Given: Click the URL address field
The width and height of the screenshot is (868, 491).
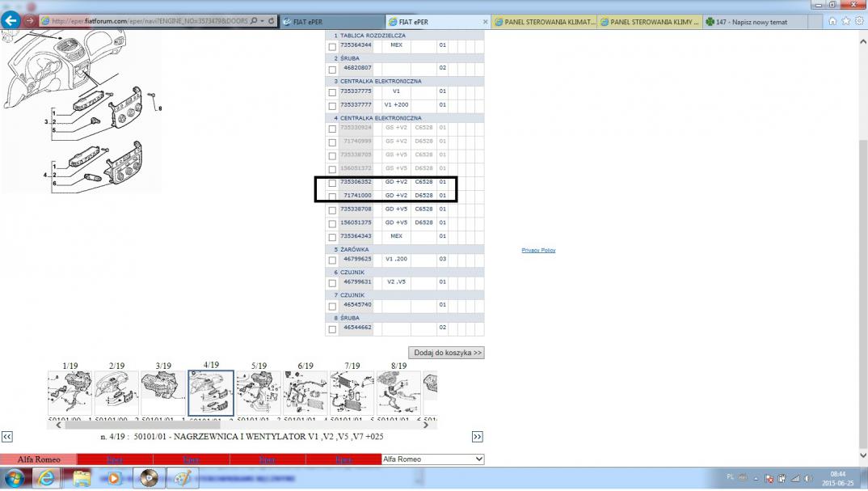Looking at the screenshot, I should point(150,21).
